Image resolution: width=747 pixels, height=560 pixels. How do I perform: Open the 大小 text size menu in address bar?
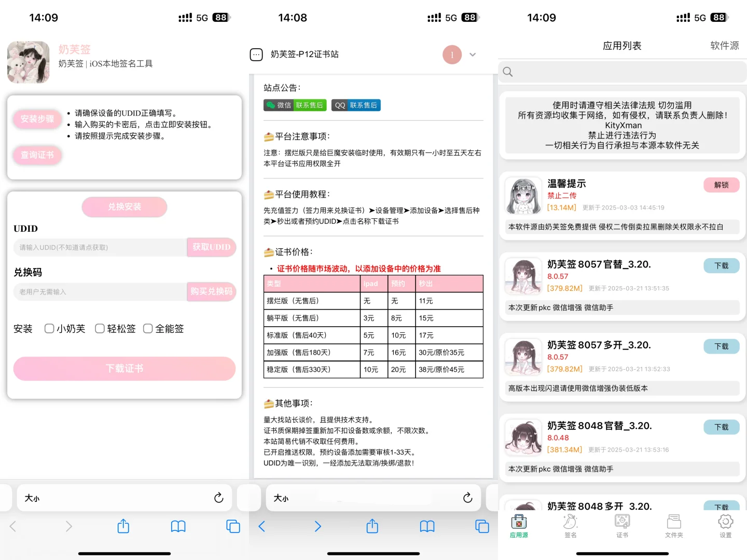coord(32,497)
